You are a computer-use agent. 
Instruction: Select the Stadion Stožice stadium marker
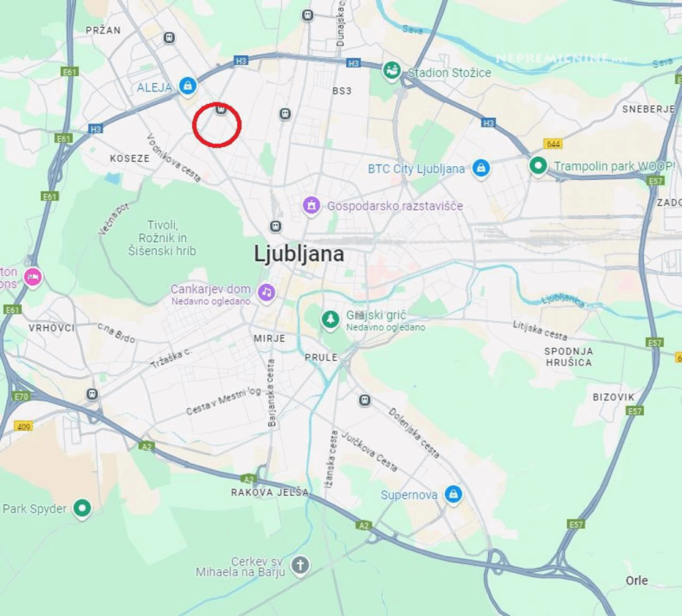tap(391, 70)
